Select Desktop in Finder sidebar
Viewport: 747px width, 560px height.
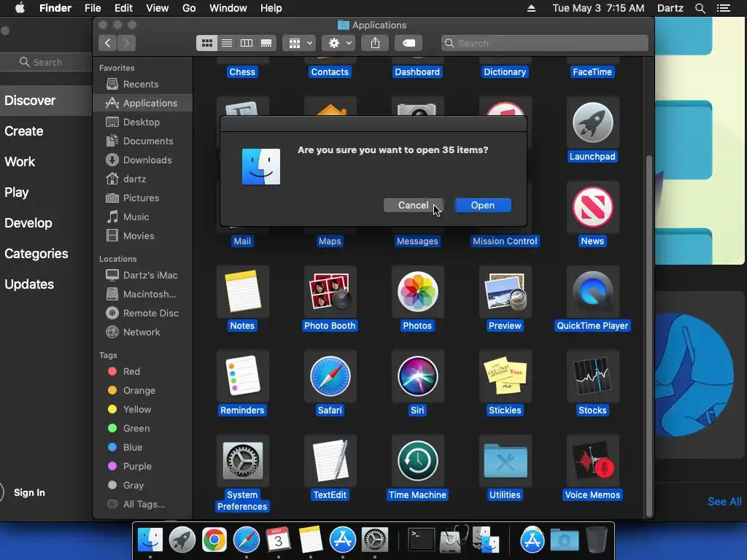143,122
